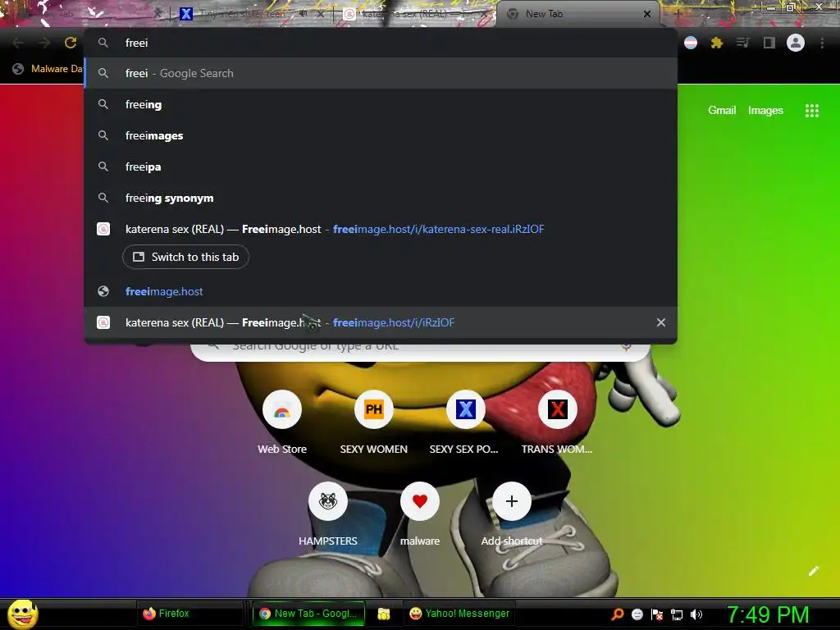Click the Customize Chrome pencil icon
This screenshot has width=840, height=630.
pos(813,571)
